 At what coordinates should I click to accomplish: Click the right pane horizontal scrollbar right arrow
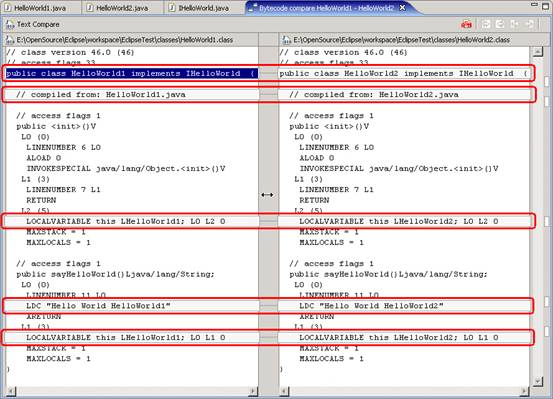coord(524,391)
